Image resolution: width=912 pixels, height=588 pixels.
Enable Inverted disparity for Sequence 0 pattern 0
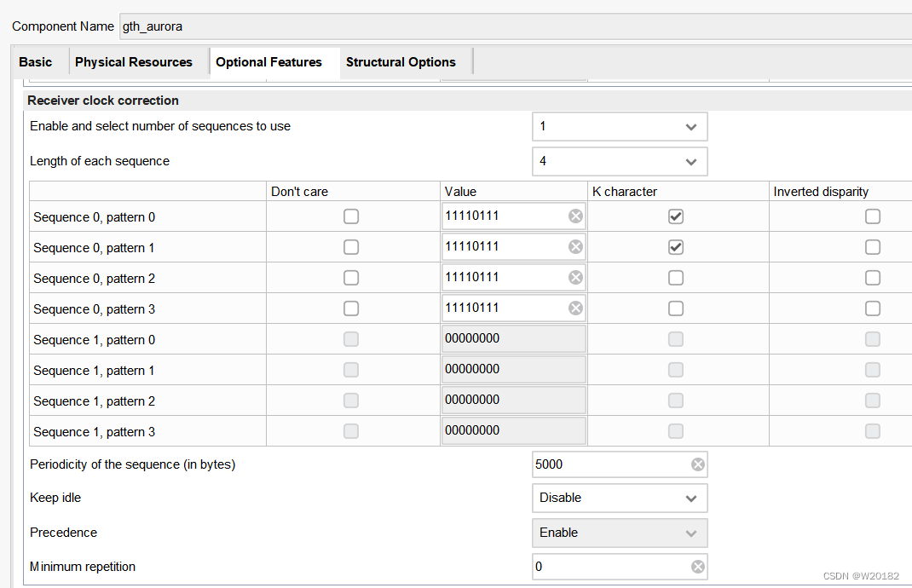pyautogui.click(x=872, y=216)
